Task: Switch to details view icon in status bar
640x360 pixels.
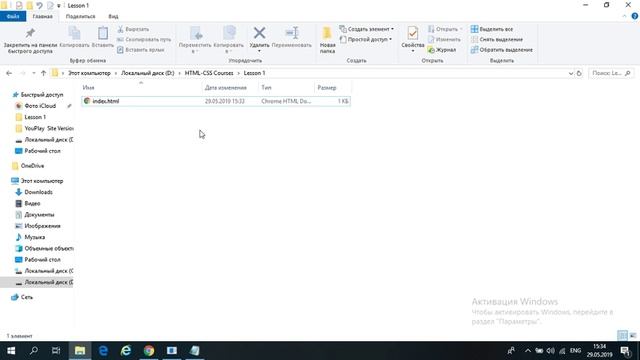Action: pos(622,336)
